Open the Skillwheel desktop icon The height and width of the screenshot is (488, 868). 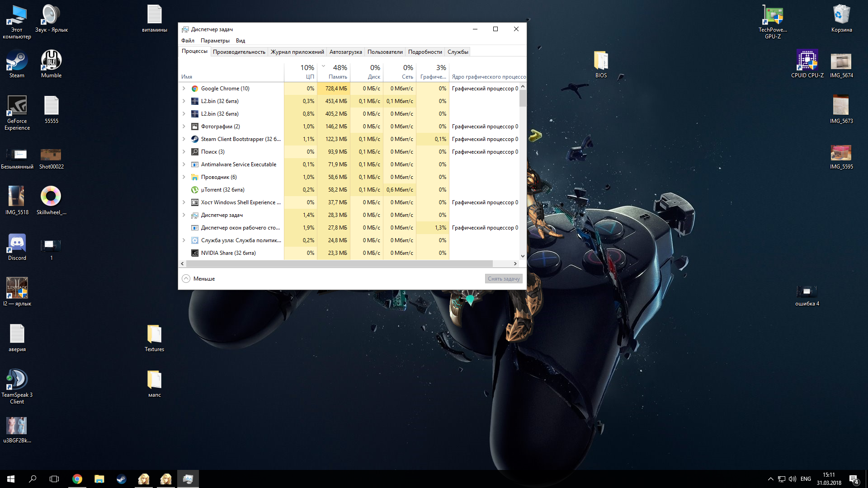pos(51,201)
